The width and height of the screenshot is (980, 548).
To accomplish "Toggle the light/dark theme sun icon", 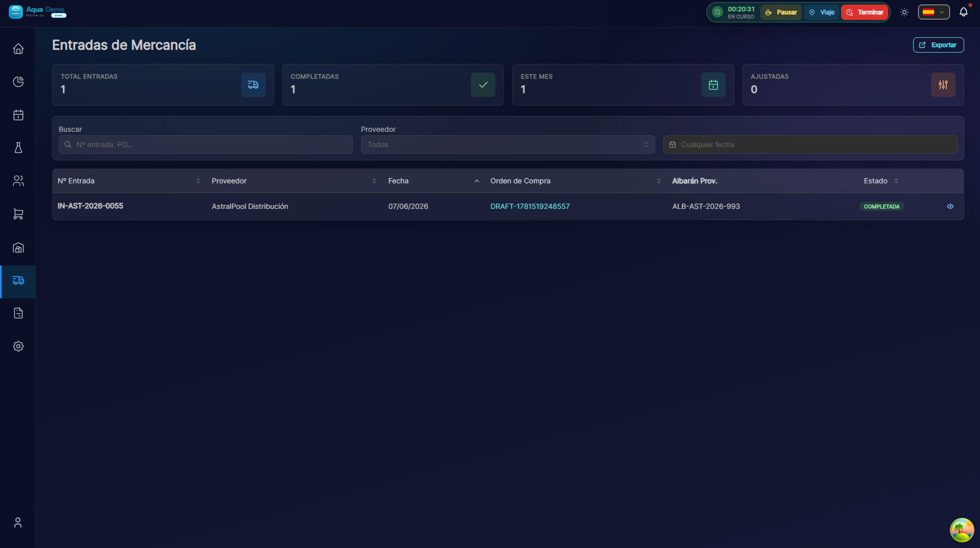I will pos(904,12).
